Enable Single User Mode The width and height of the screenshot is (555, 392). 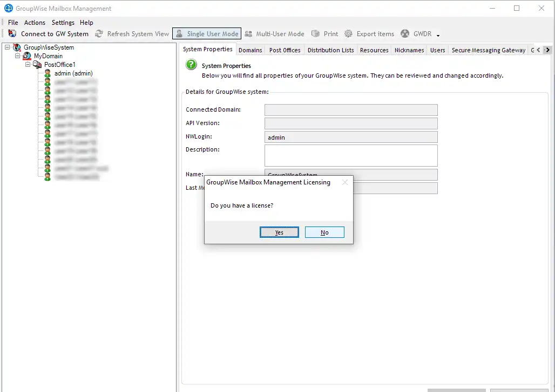(207, 34)
